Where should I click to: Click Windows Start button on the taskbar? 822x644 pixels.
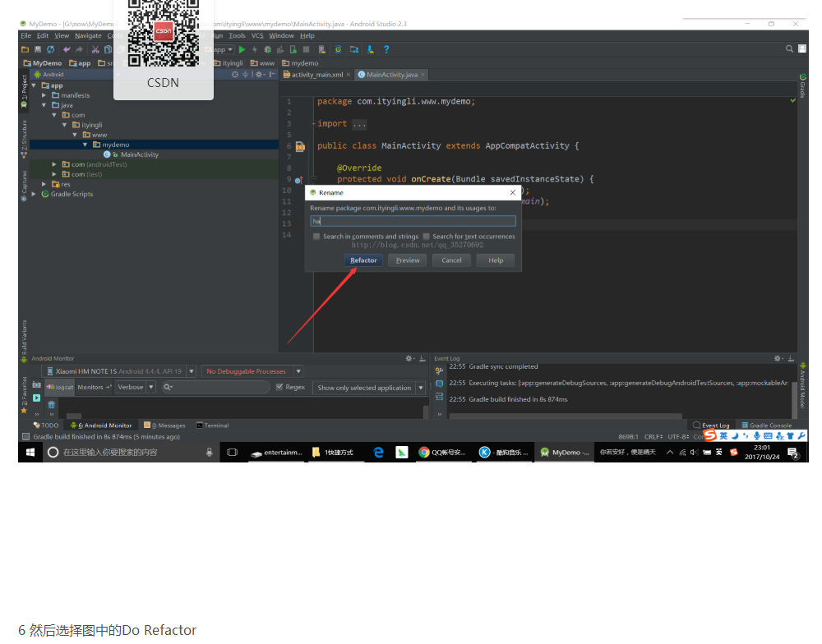pyautogui.click(x=30, y=453)
